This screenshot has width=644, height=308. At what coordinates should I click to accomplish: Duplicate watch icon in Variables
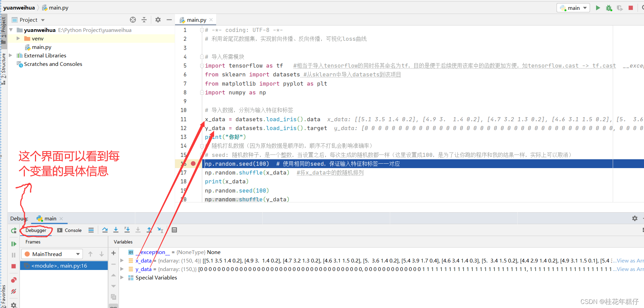(x=114, y=297)
